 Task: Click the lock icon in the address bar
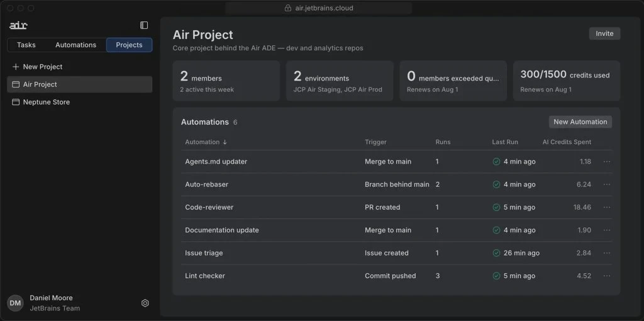coord(288,8)
